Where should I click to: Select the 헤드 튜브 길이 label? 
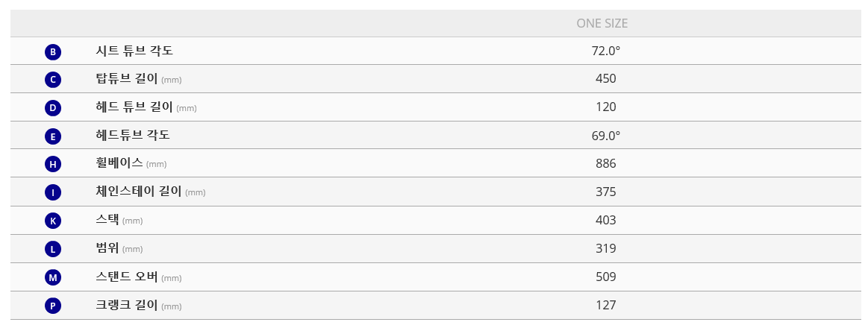pyautogui.click(x=134, y=107)
